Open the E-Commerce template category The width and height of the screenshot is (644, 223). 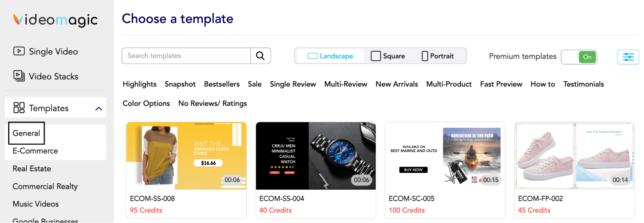coord(35,151)
